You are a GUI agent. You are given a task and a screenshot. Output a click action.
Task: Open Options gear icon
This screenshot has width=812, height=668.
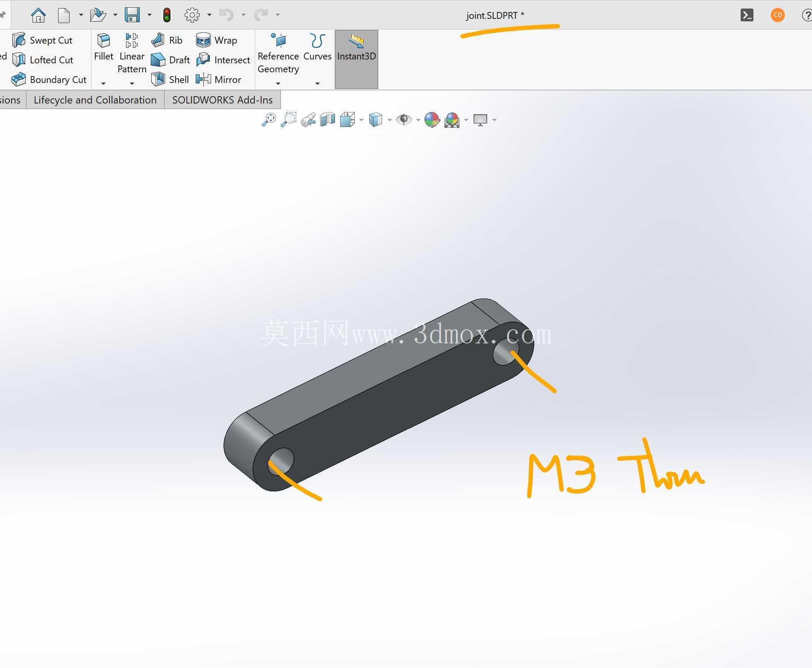tap(192, 15)
